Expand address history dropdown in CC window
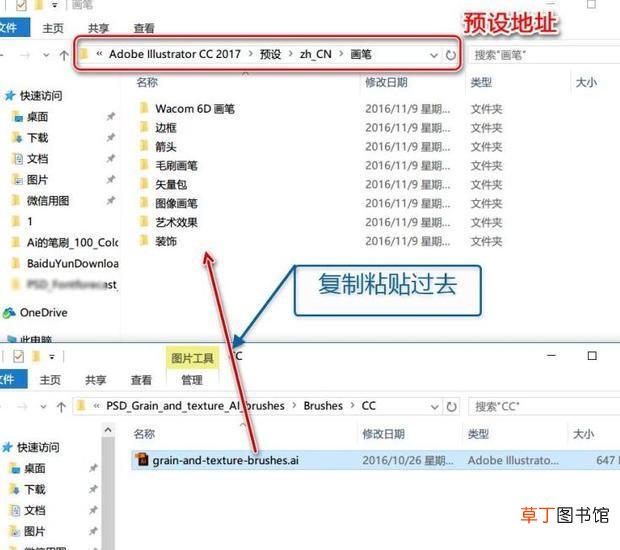Image resolution: width=620 pixels, height=550 pixels. coord(435,406)
